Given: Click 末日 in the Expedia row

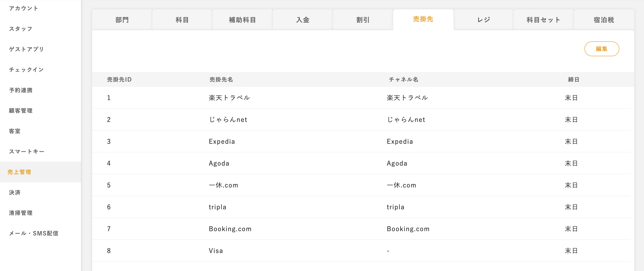Looking at the screenshot, I should [x=571, y=142].
